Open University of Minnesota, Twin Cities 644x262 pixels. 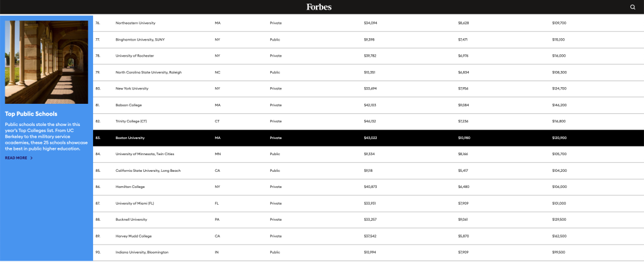[144, 154]
